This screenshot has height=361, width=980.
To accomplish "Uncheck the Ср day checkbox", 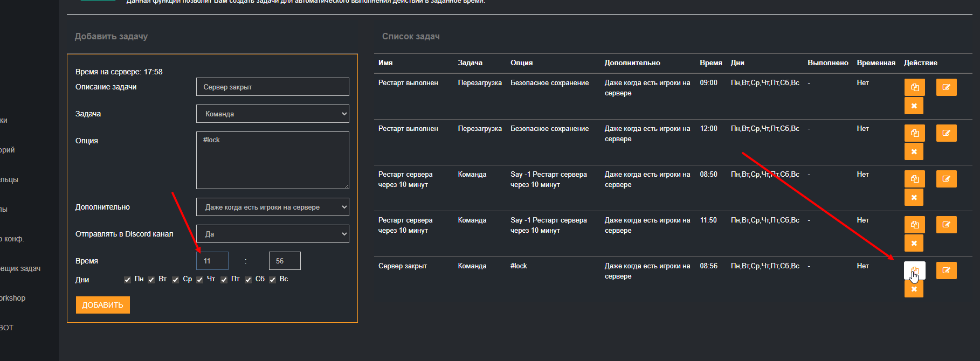I will click(176, 280).
